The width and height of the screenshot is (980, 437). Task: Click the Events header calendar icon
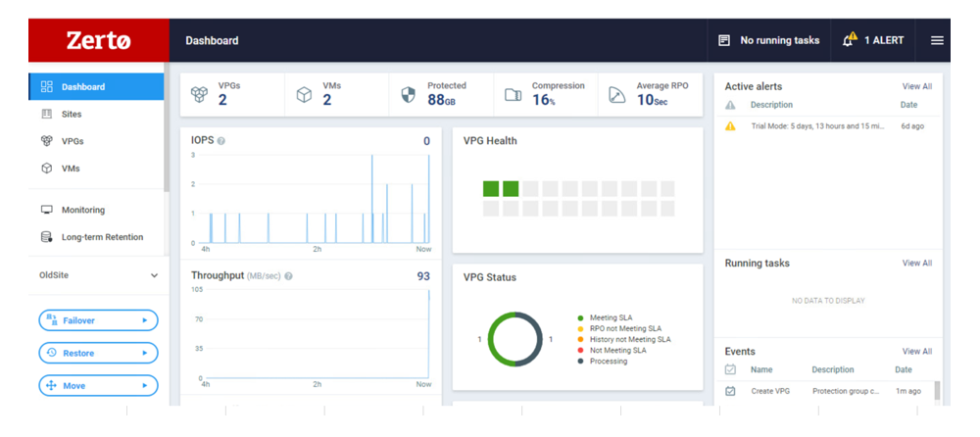point(730,369)
